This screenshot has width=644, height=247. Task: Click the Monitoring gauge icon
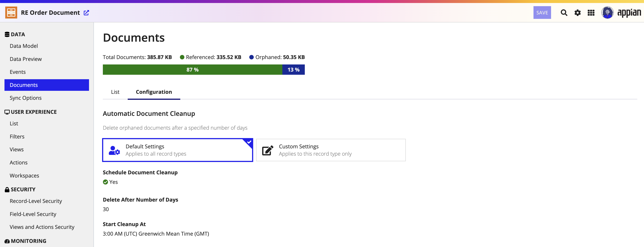[x=7, y=241]
